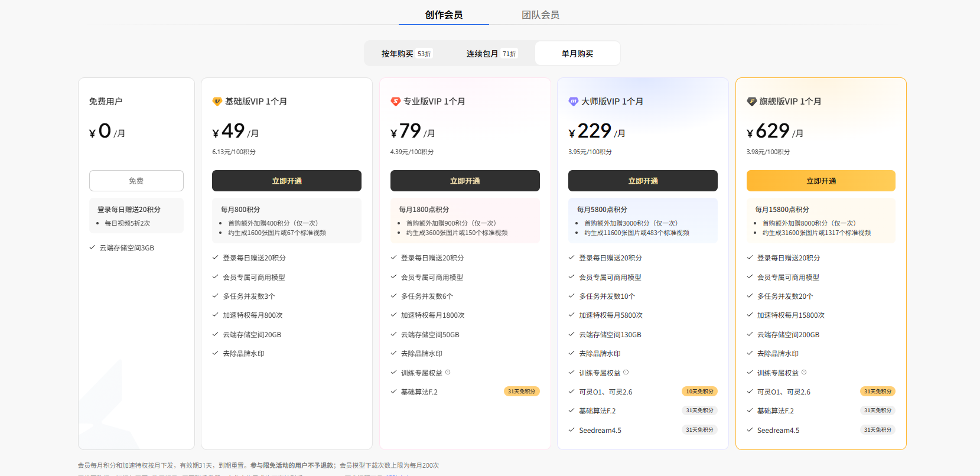Click the 免费 button for free users

click(136, 181)
